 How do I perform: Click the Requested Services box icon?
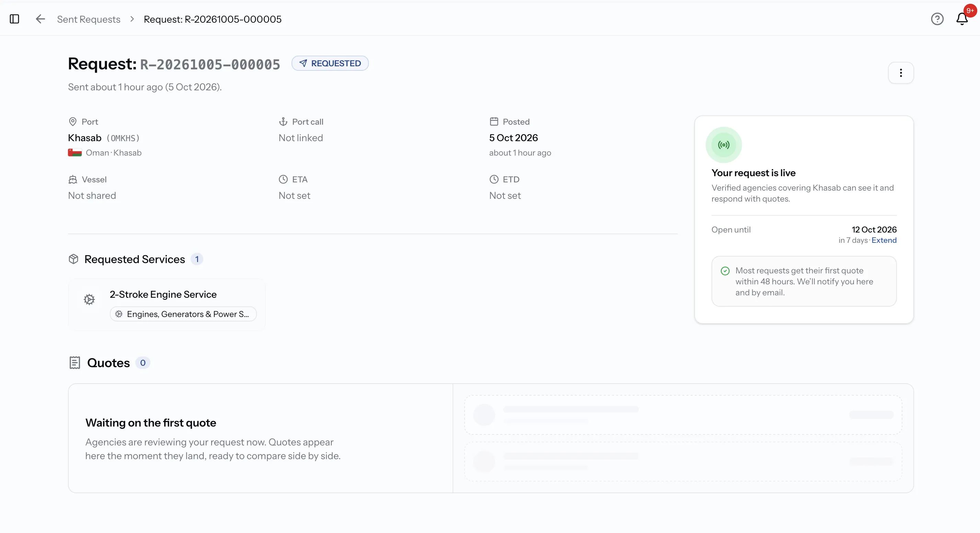(73, 259)
